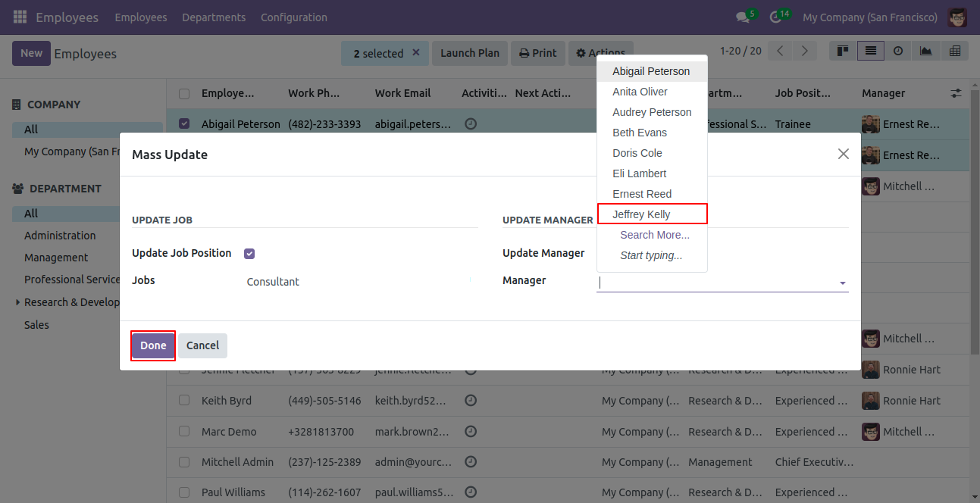Click the New employee button
The width and height of the screenshot is (980, 503).
(31, 53)
